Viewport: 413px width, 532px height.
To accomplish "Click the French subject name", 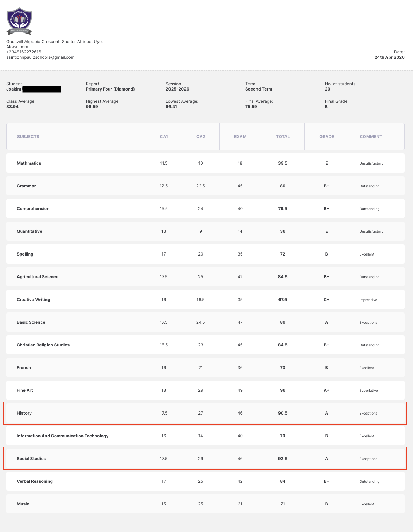I will pyautogui.click(x=24, y=368).
